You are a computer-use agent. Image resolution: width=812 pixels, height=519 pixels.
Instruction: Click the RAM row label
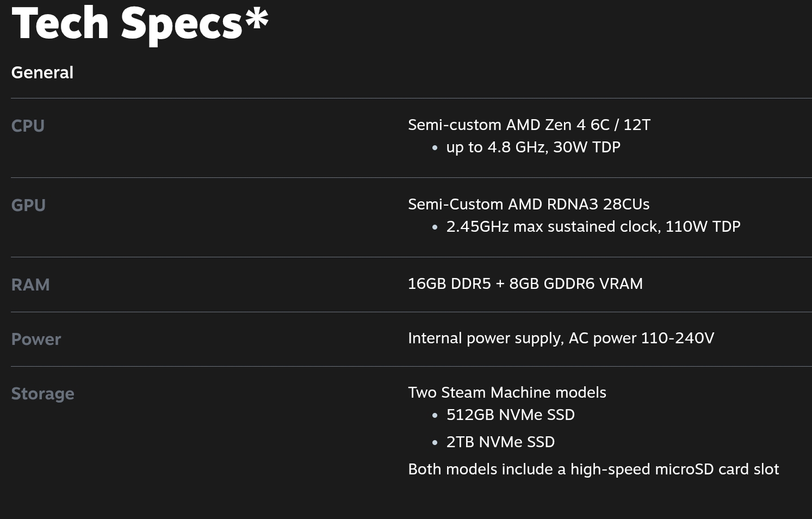coord(30,285)
